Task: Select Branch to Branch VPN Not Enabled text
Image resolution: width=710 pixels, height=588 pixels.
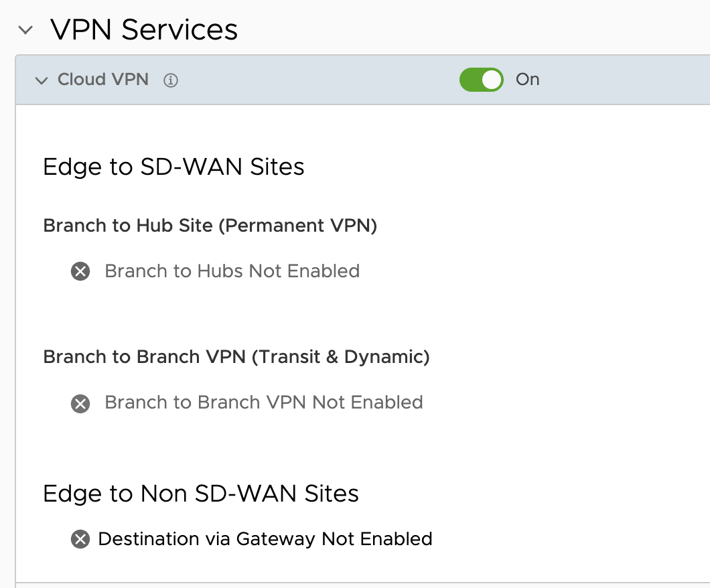Action: (264, 402)
